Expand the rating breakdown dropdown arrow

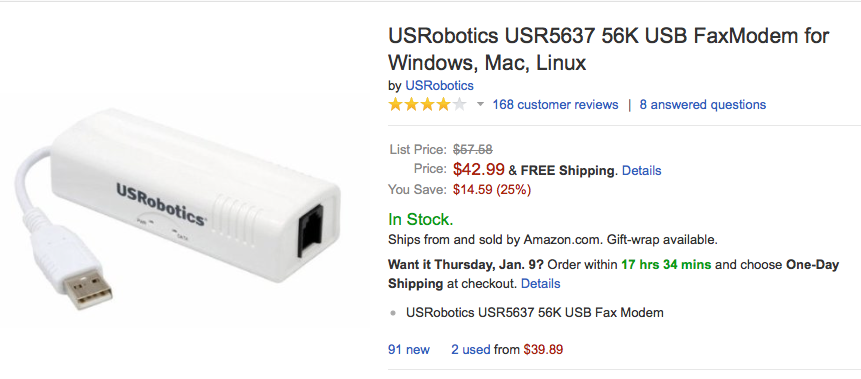[x=480, y=104]
